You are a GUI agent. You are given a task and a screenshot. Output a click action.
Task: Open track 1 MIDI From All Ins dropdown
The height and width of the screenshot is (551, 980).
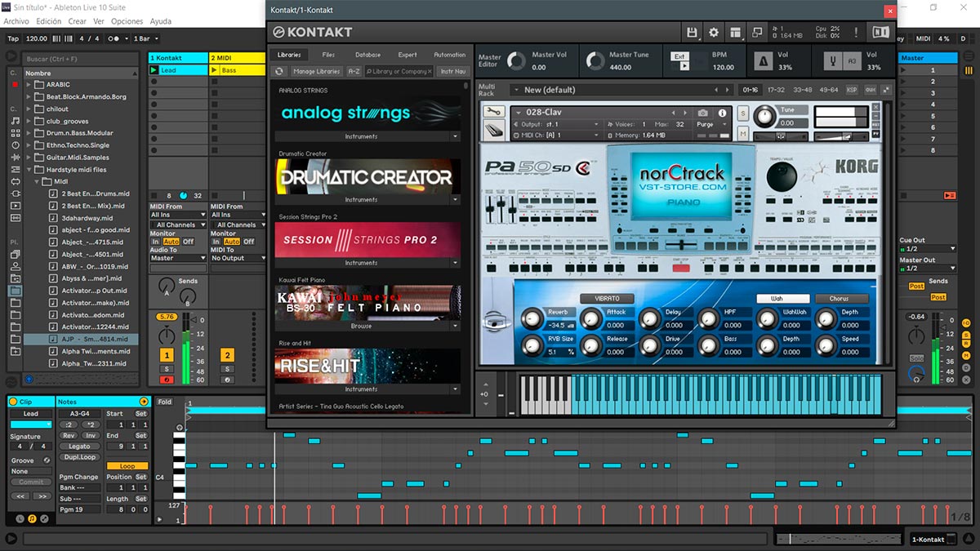[177, 216]
